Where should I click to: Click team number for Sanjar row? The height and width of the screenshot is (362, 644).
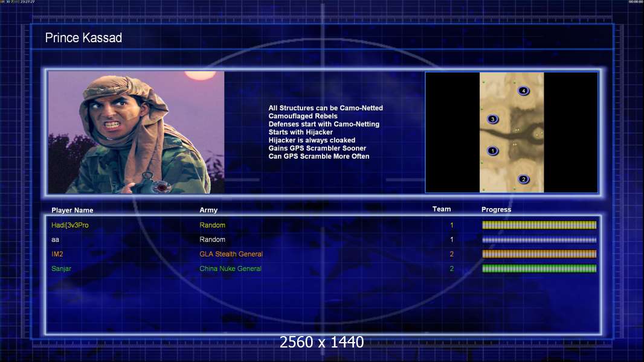coord(452,269)
